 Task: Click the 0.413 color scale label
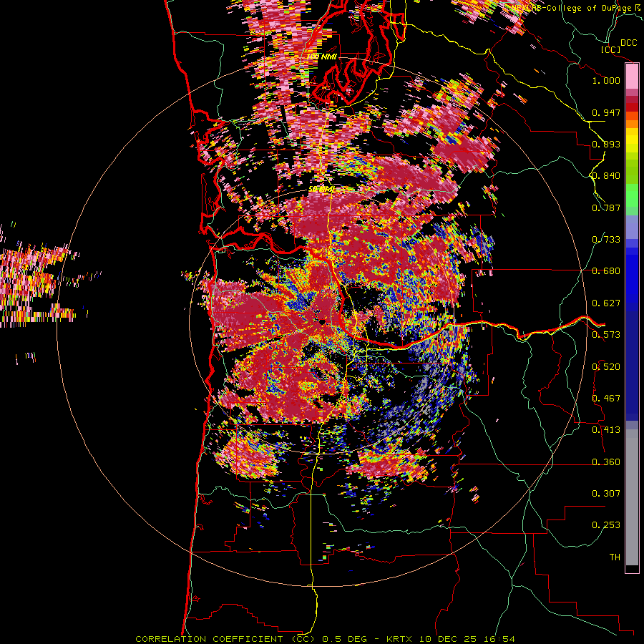point(606,430)
